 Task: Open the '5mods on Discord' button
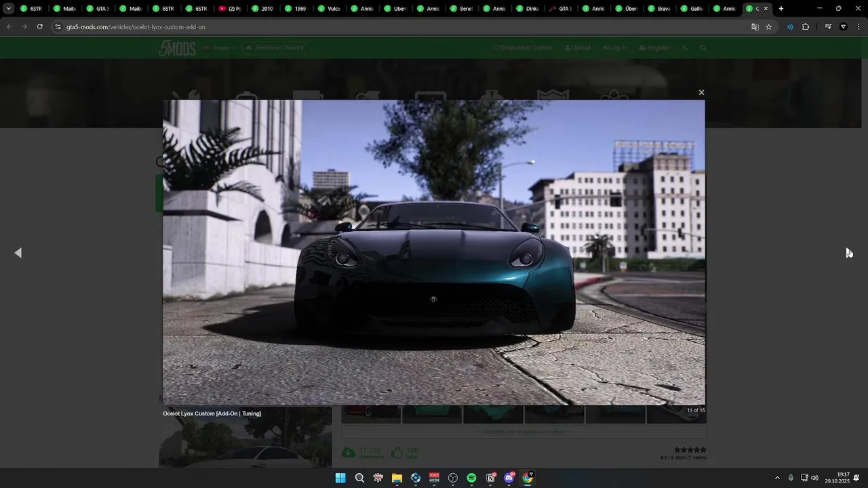[274, 48]
